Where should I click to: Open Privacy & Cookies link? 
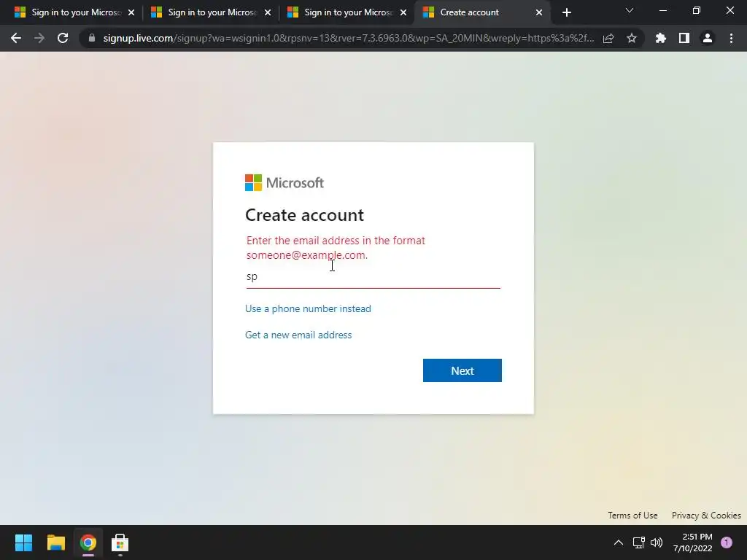pyautogui.click(x=706, y=516)
